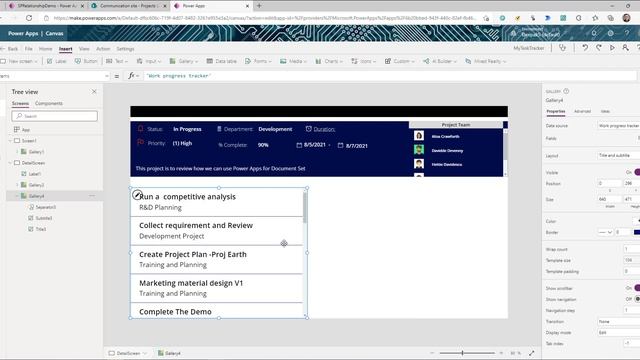Open the notifications bell in header
This screenshot has height=360, width=640.
pos(594,33)
